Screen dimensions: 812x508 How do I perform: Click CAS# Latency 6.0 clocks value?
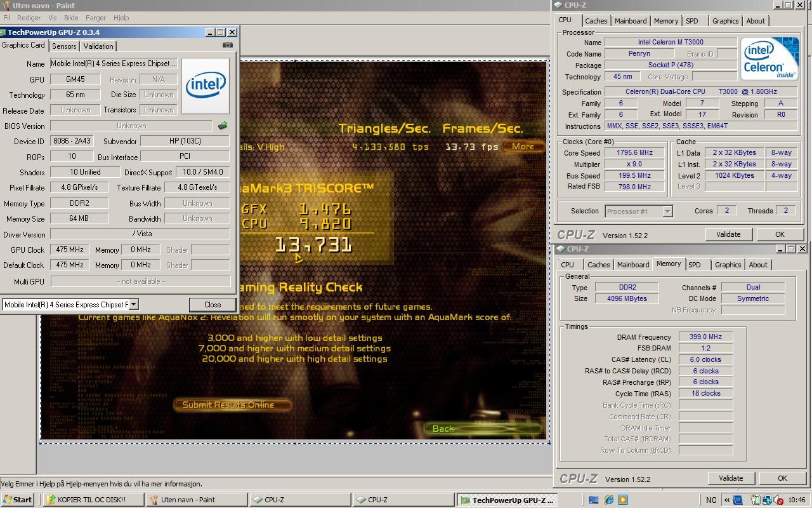point(705,359)
